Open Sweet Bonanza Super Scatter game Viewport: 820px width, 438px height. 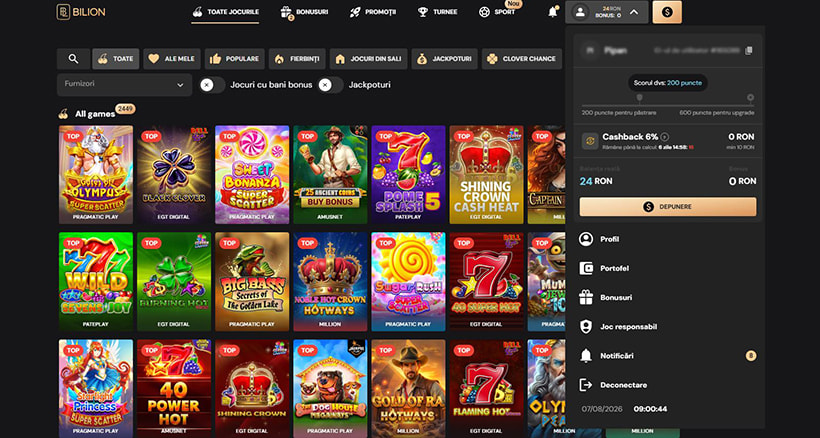point(252,175)
